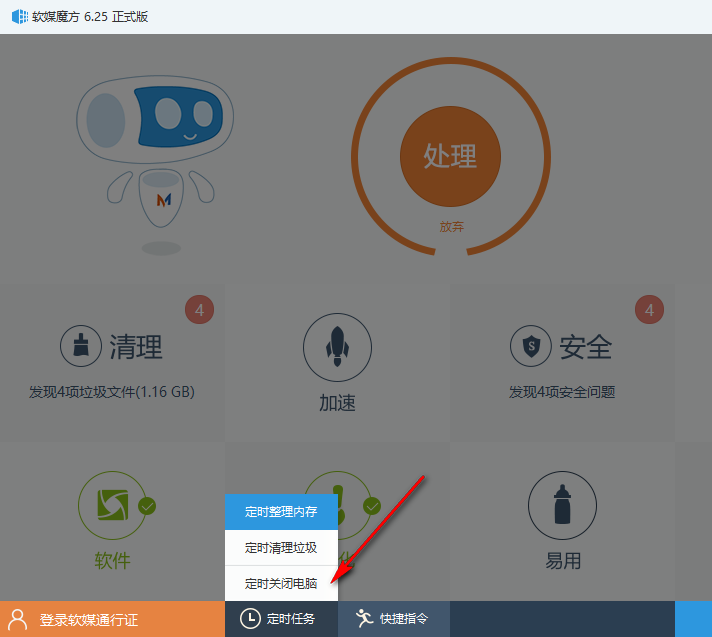Click the 定时任务 label in bottom bar
Screen dimensions: 712x637
291,619
